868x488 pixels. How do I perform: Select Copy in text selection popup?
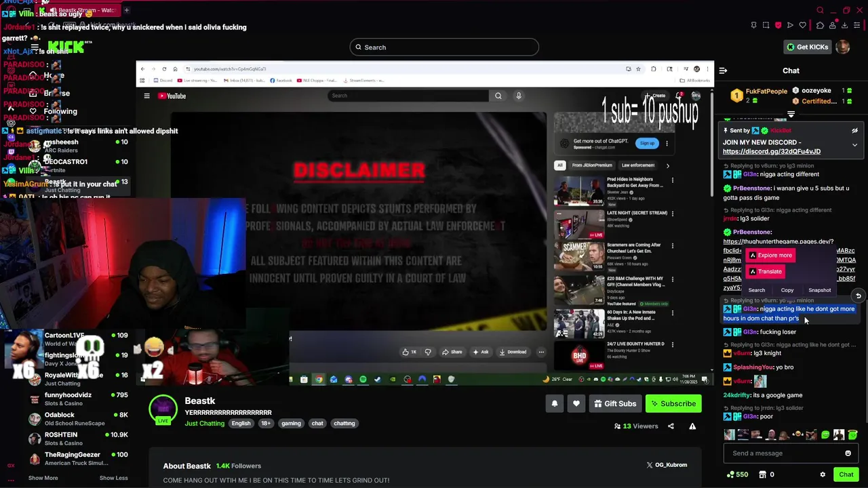[x=787, y=290]
